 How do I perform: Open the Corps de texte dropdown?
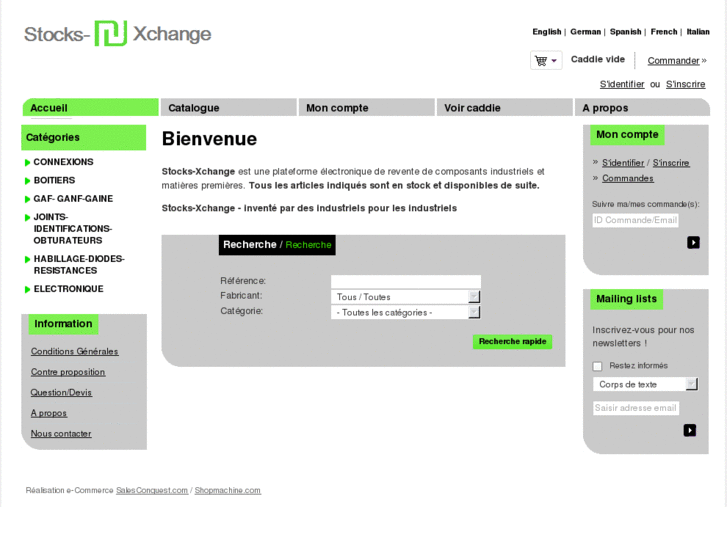(x=645, y=384)
